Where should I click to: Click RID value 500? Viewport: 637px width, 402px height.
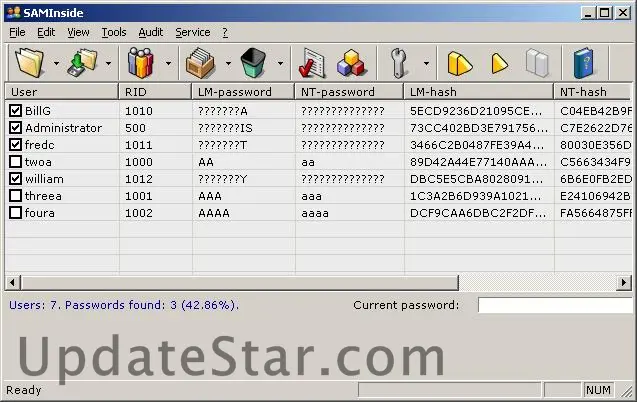[x=135, y=128]
